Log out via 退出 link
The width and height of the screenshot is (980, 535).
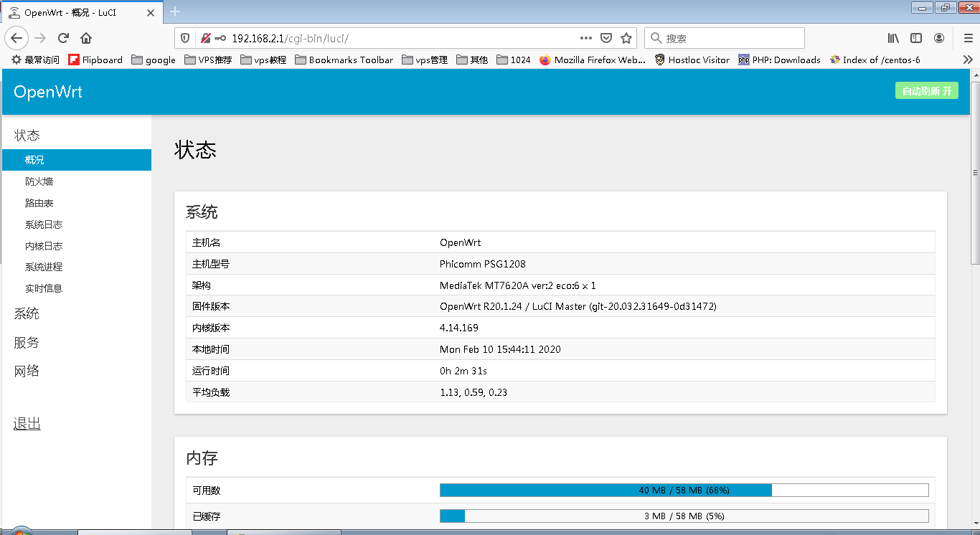pos(27,424)
